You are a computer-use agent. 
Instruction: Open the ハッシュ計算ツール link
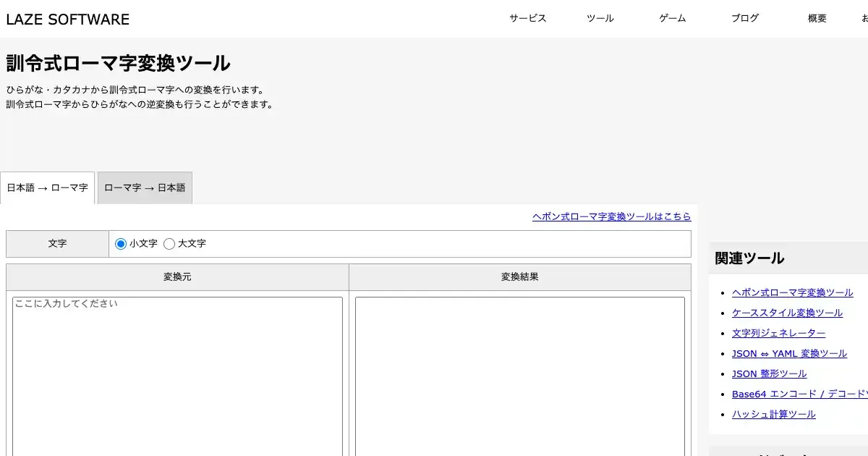pos(773,414)
